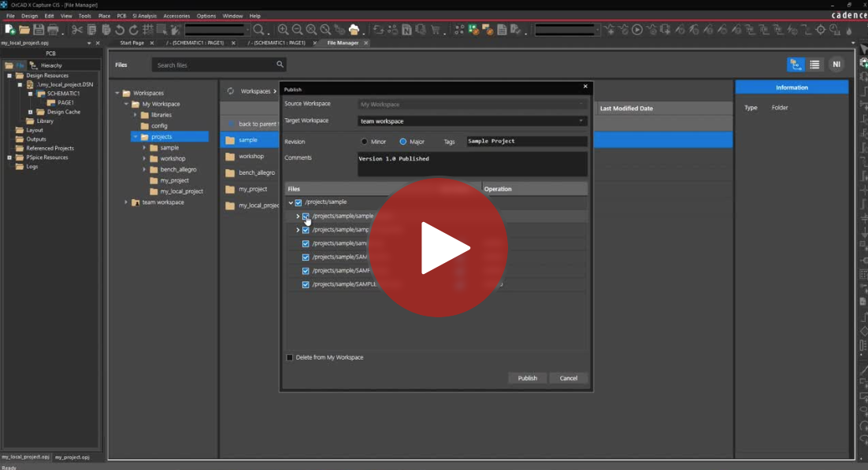The height and width of the screenshot is (470, 868).
Task: Click the Open folder toolbar icon
Action: pos(24,30)
